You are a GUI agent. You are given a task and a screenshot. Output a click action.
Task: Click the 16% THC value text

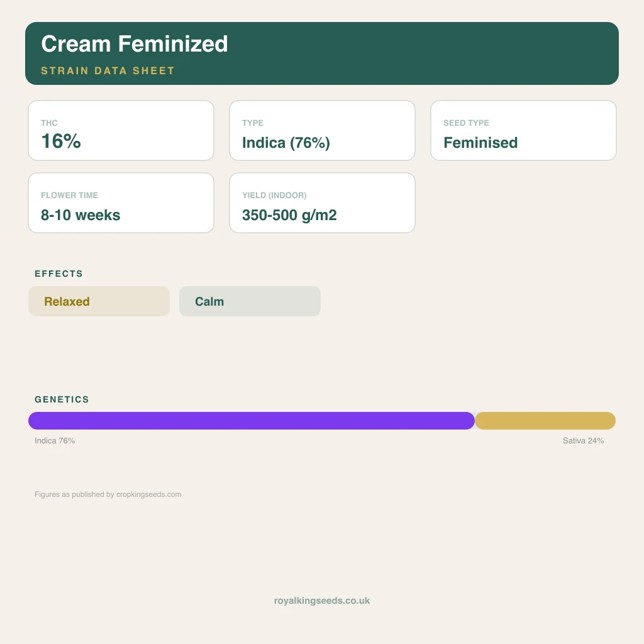pos(61,142)
